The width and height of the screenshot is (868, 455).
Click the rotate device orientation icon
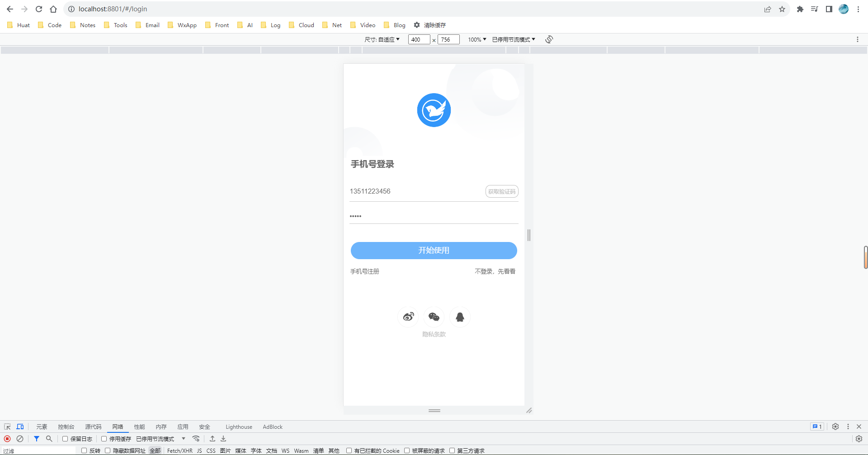(x=549, y=39)
